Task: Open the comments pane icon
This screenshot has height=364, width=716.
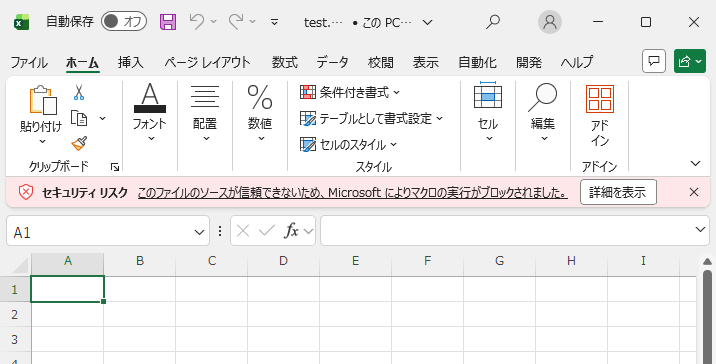Action: (x=654, y=61)
